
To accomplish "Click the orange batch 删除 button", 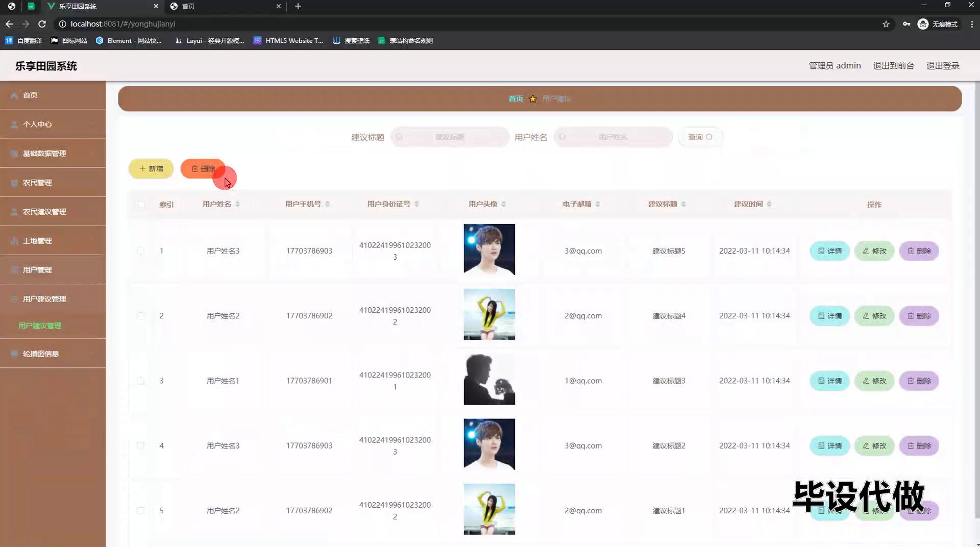I will 203,168.
